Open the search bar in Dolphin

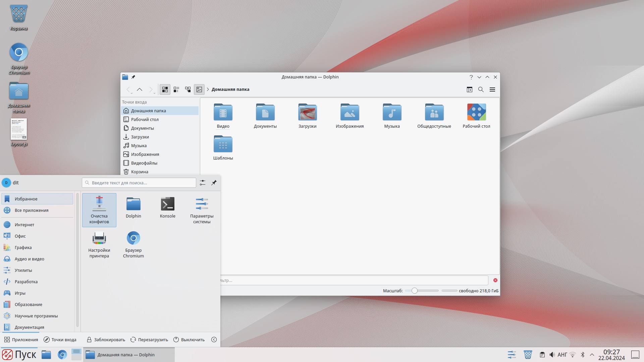[x=481, y=89]
